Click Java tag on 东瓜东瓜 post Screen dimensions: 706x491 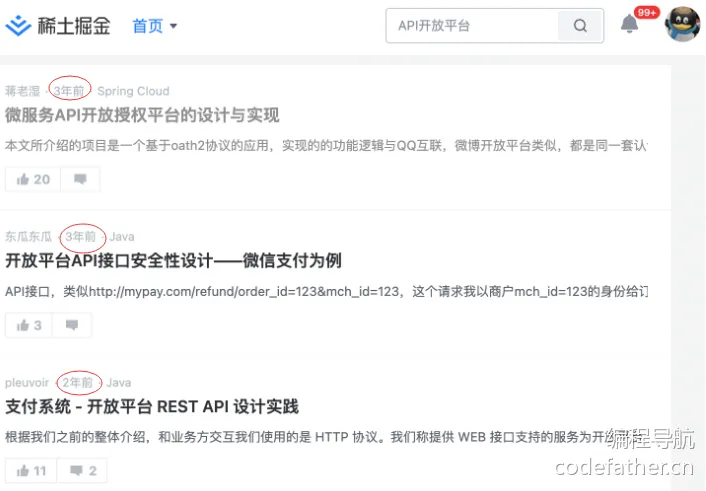click(x=122, y=236)
